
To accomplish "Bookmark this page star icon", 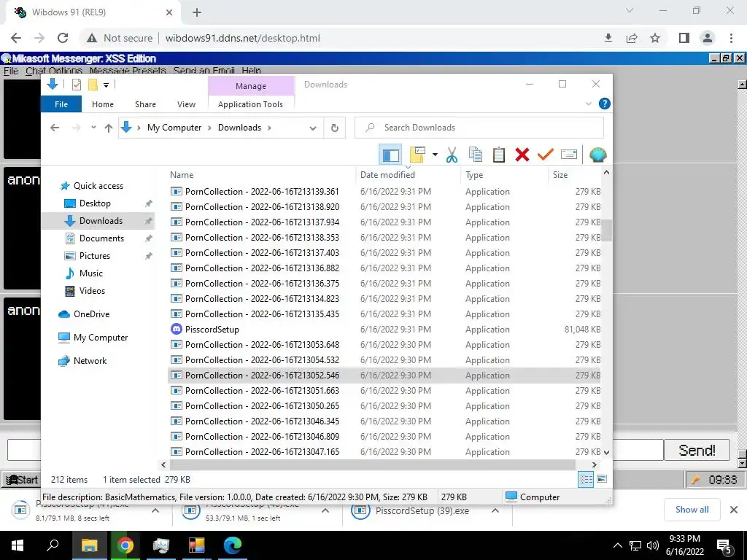I will [655, 38].
